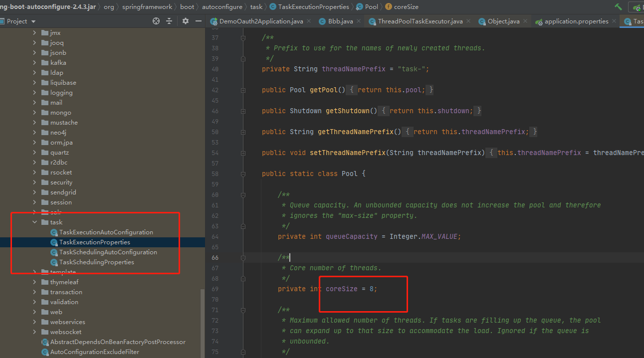Select the jooq folder

tap(57, 43)
